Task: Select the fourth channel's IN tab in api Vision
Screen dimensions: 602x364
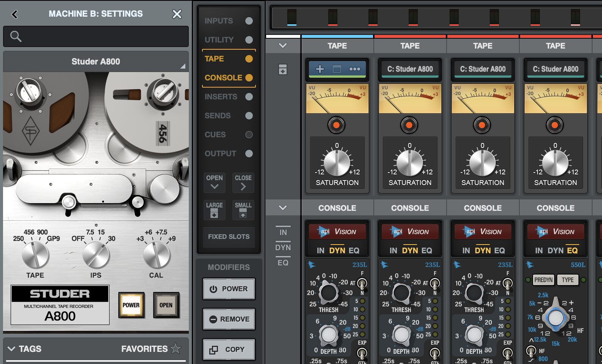Action: 539,251
